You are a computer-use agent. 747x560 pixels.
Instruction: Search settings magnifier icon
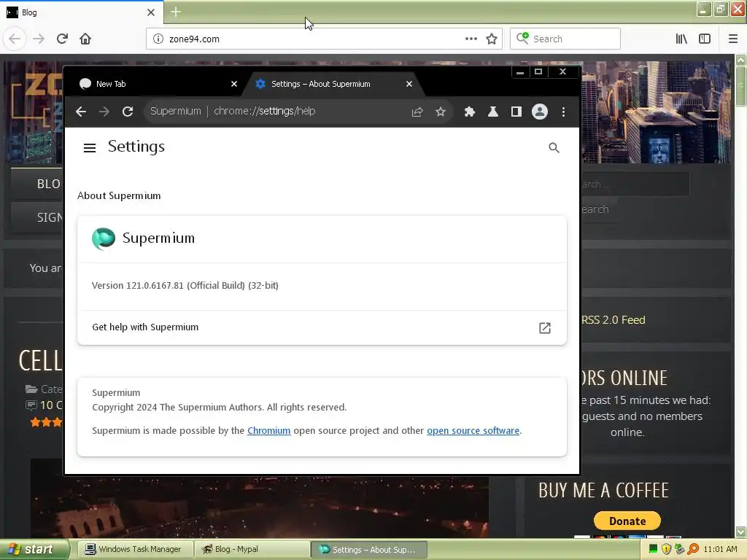click(554, 147)
